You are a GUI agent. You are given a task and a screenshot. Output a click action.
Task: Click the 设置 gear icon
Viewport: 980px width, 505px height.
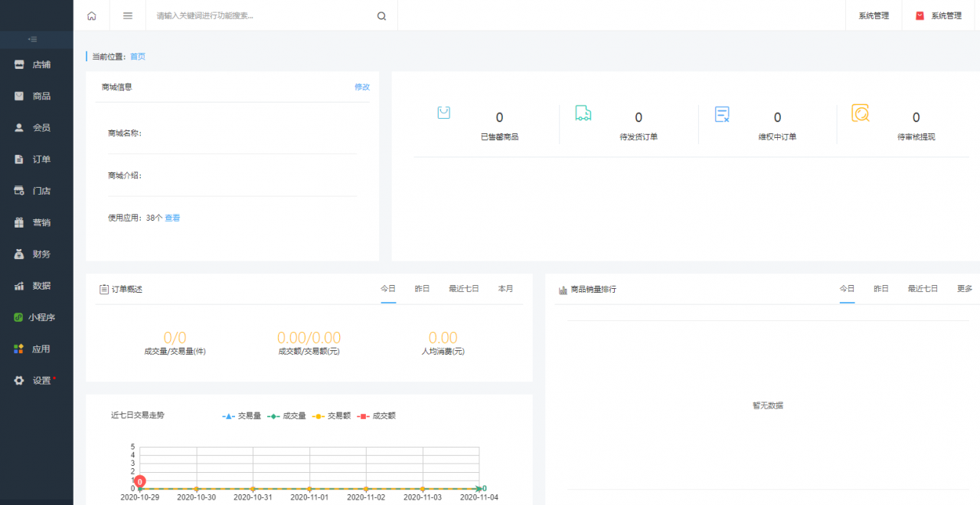pos(19,380)
